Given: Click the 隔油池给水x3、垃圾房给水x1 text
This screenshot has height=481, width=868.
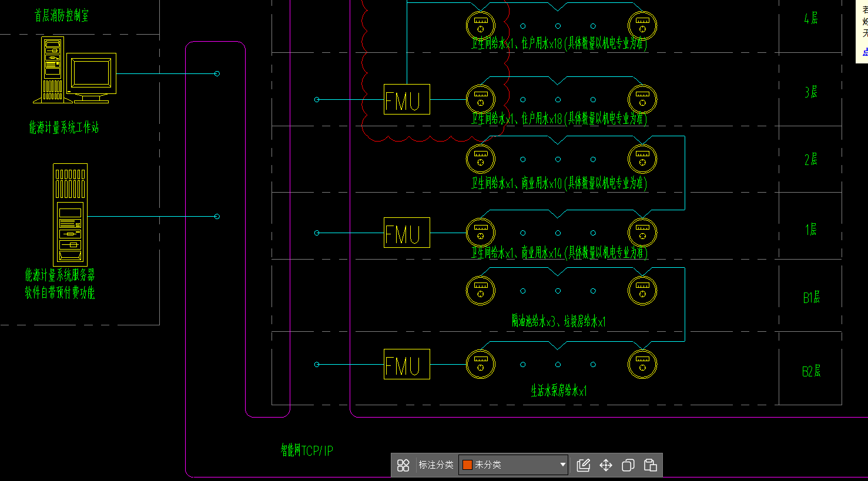Looking at the screenshot, I should click(x=558, y=321).
